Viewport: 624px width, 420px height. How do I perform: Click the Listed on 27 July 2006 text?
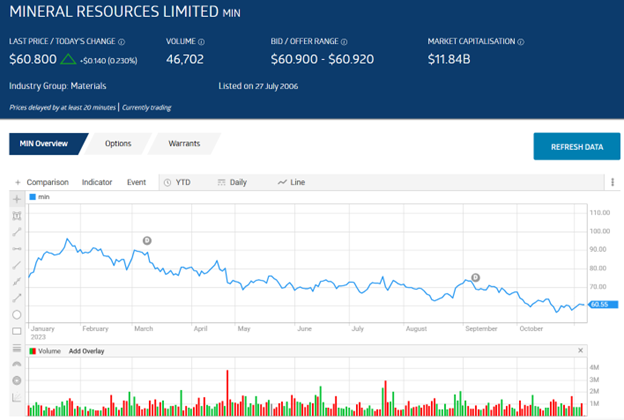pos(258,86)
